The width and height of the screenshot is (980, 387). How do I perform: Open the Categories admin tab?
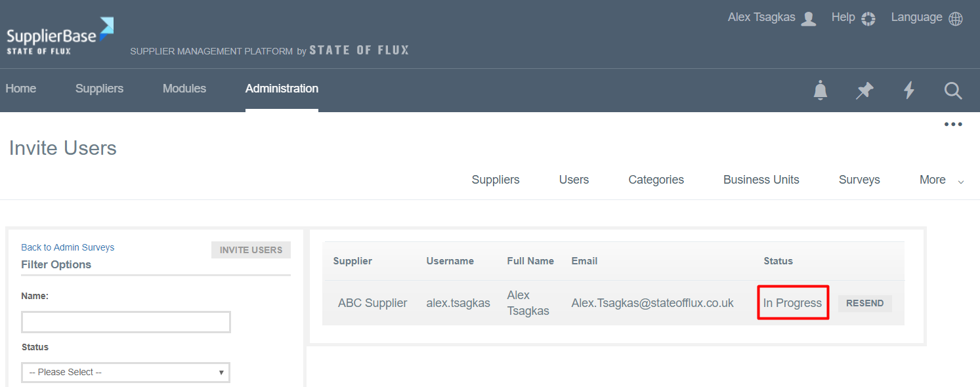coord(656,180)
